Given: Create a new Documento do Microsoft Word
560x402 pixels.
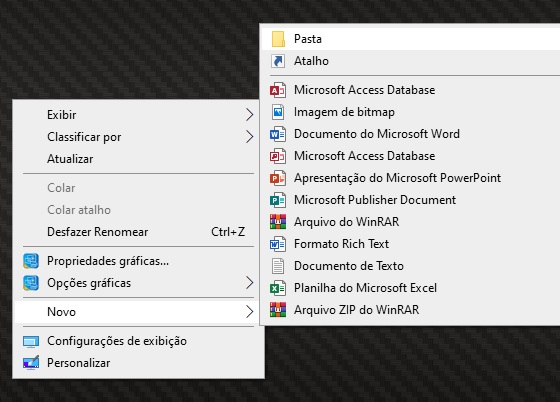Looking at the screenshot, I should (411, 134).
